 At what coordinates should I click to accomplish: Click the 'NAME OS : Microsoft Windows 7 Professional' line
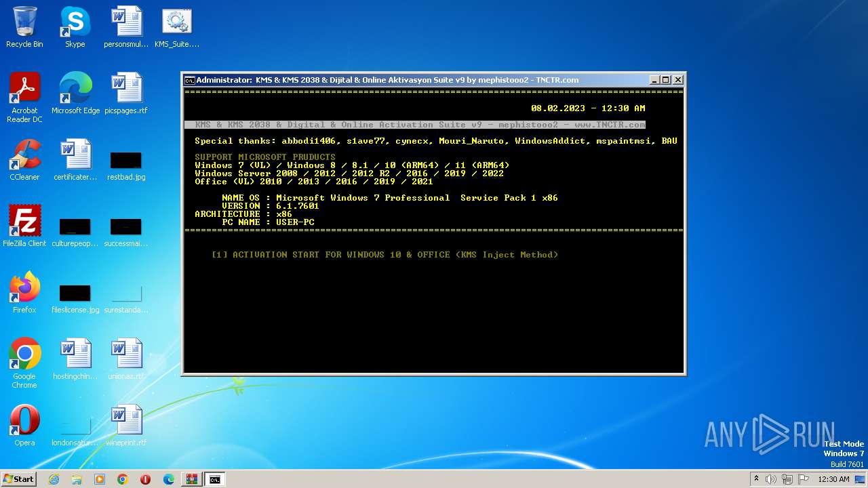(x=390, y=198)
